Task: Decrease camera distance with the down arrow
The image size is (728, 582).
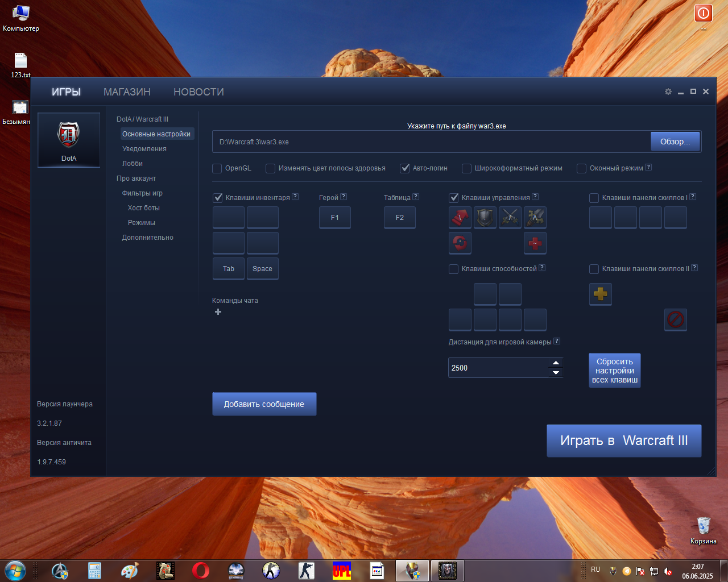Action: (556, 373)
